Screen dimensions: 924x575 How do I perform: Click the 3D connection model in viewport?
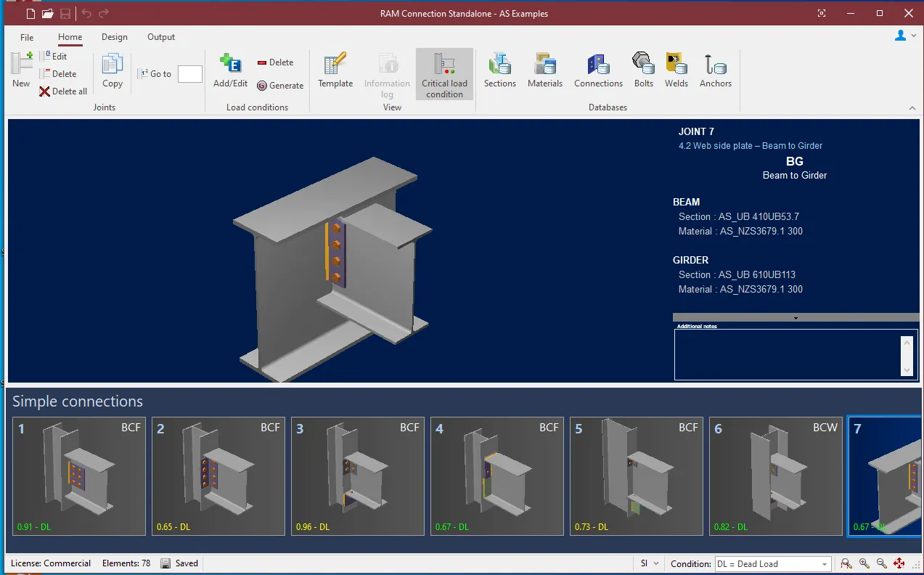331,269
